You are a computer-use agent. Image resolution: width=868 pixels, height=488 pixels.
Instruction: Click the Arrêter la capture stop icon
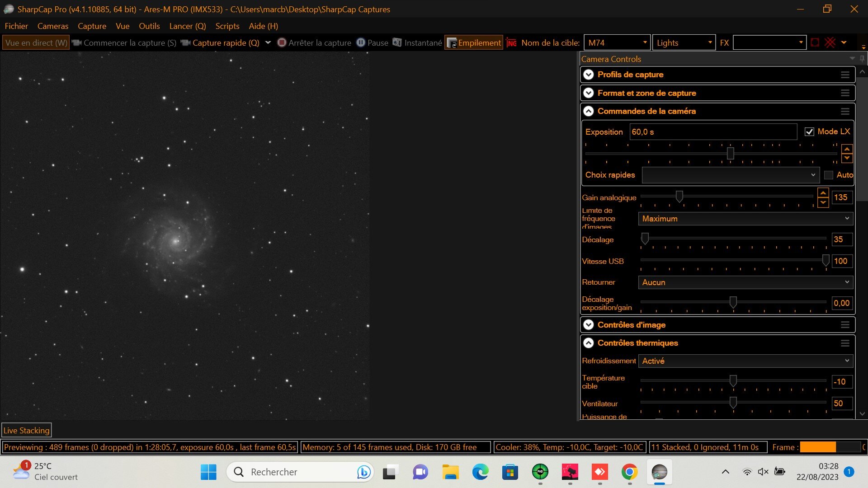coord(282,42)
